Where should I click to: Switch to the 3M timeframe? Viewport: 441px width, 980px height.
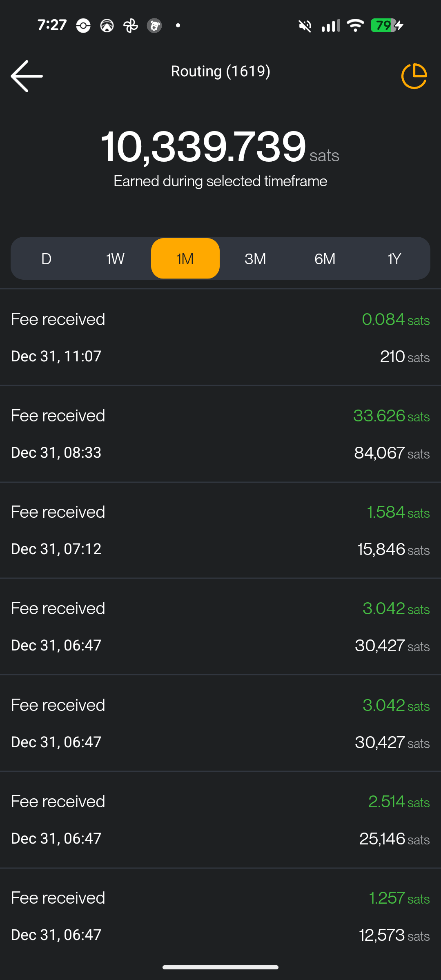[x=255, y=258]
